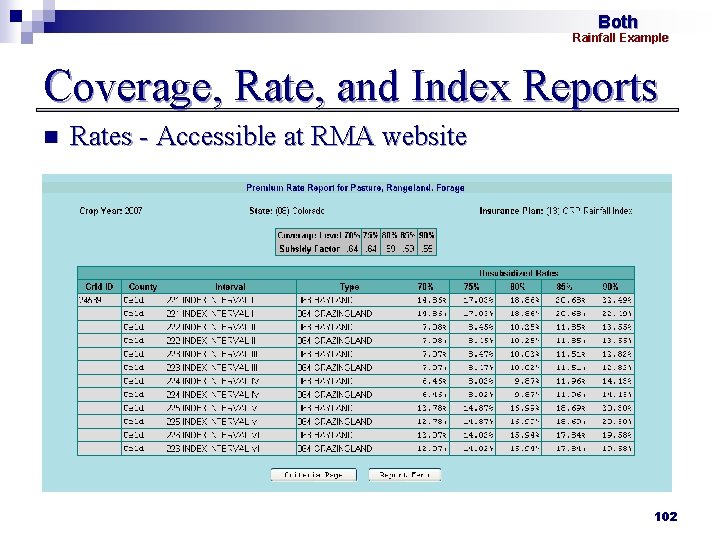Click the 'Unsubsidized Rates' header
The height and width of the screenshot is (540, 720).
(x=519, y=273)
